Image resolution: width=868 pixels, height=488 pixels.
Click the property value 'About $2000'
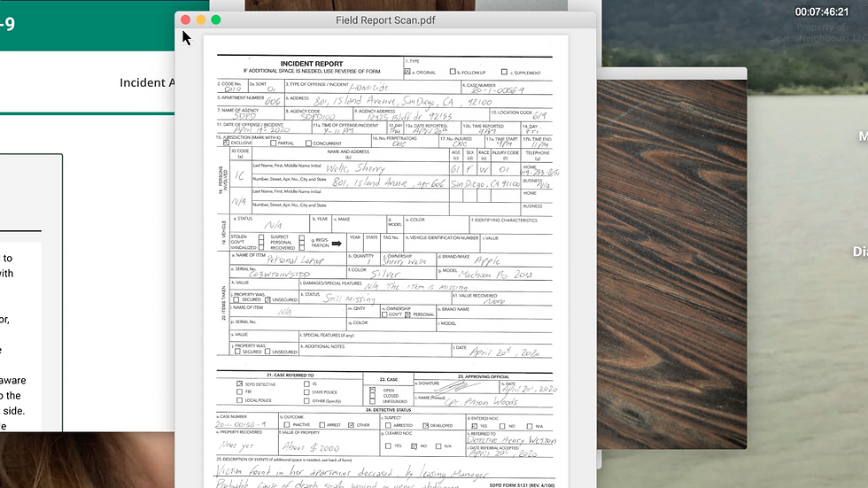[311, 446]
